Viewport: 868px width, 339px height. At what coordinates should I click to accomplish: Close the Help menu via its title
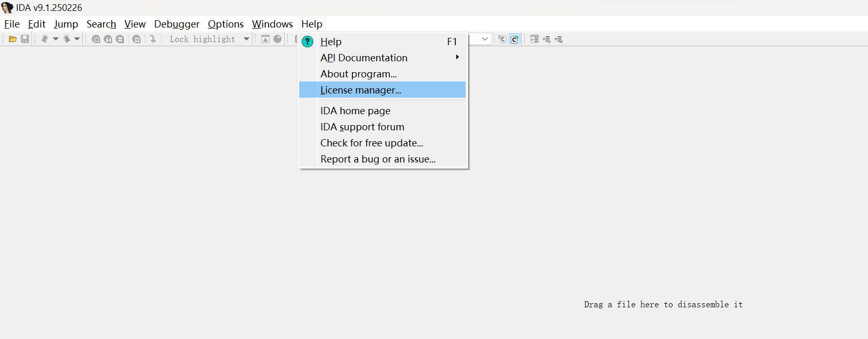(x=312, y=24)
